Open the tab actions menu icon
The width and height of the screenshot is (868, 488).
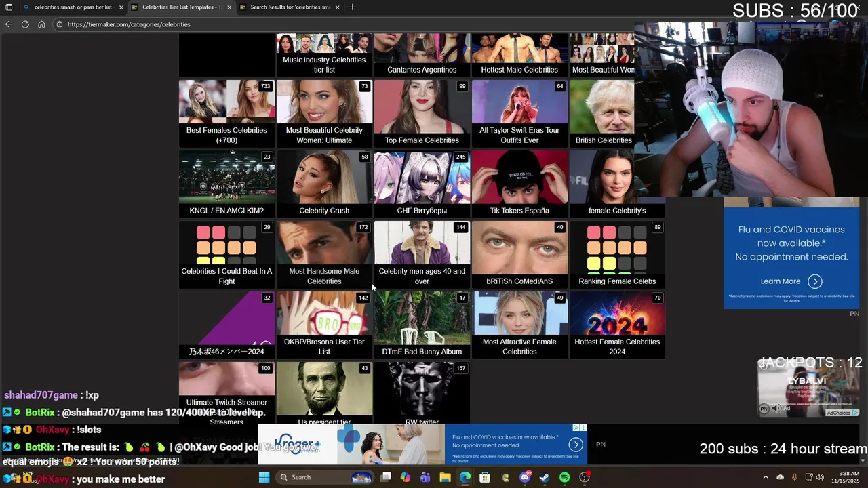click(x=9, y=7)
